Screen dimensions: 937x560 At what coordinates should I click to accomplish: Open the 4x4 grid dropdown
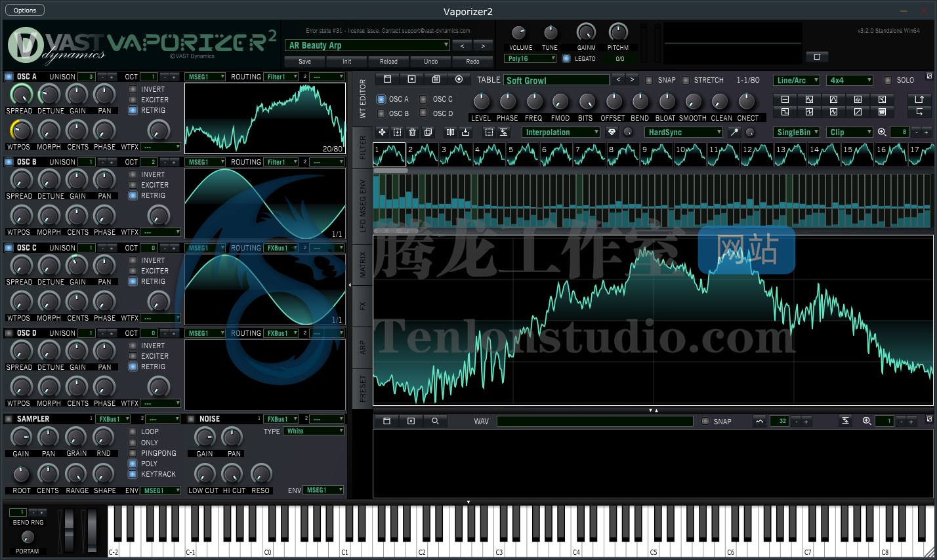(x=850, y=80)
